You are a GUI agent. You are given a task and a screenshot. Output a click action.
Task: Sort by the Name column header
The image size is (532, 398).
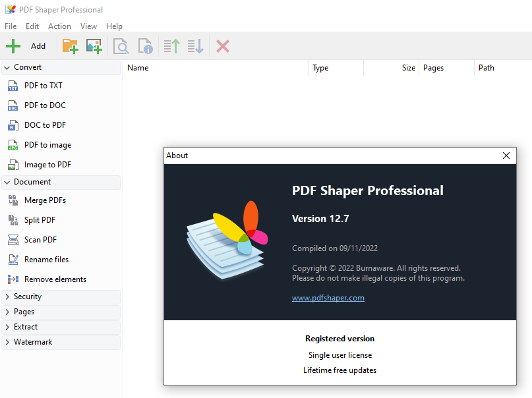pyautogui.click(x=216, y=68)
